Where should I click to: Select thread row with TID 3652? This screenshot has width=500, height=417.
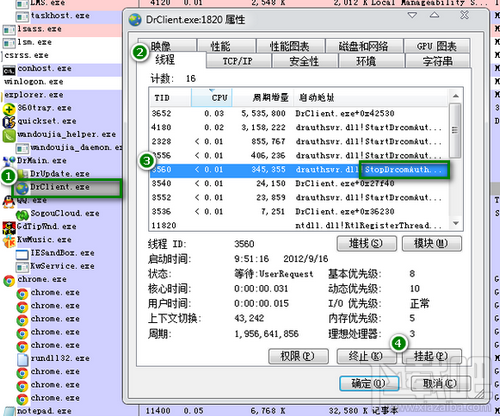(x=299, y=114)
